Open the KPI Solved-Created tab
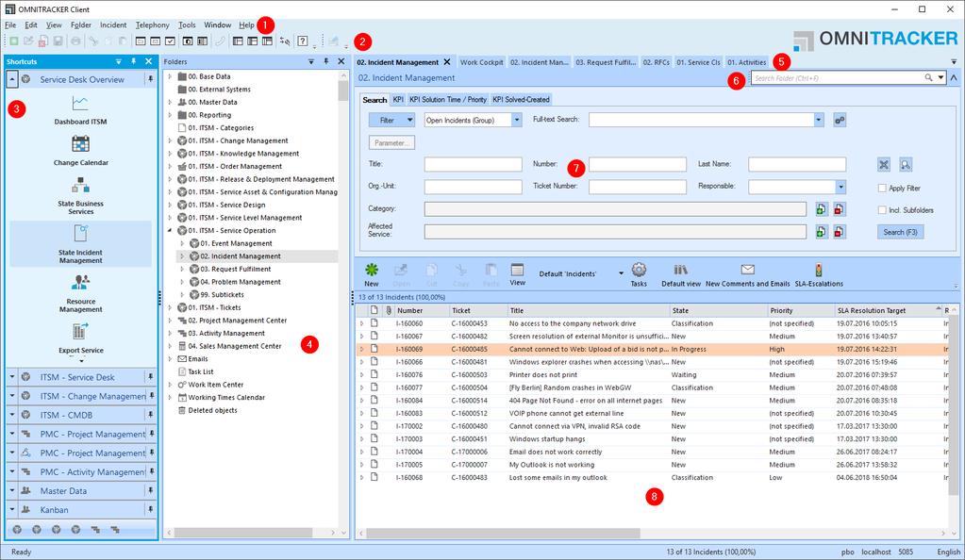 tap(521, 100)
